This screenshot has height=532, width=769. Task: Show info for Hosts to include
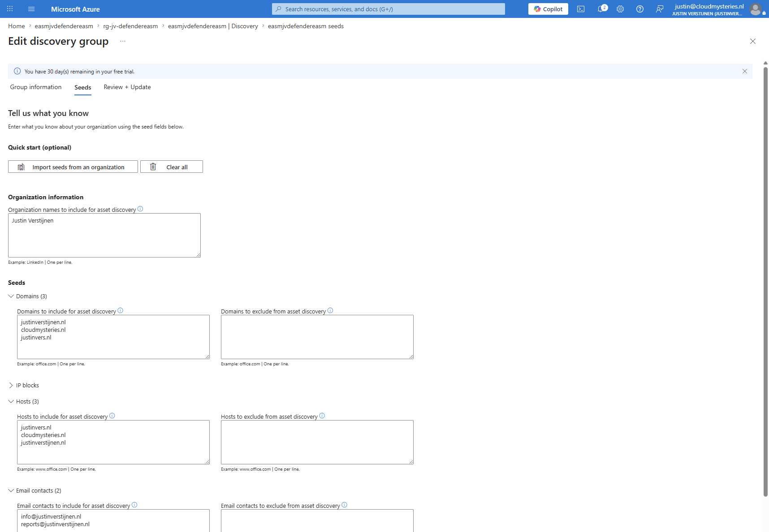pyautogui.click(x=112, y=416)
